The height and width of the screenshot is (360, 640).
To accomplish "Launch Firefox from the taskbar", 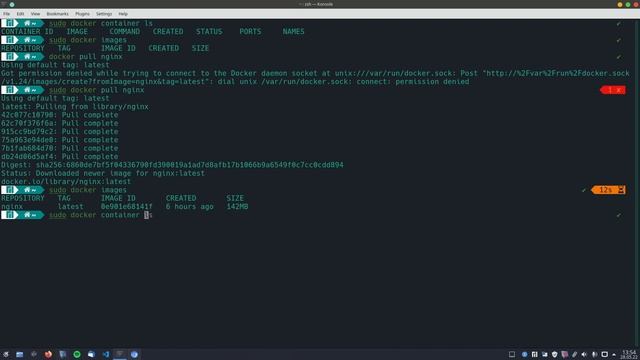I will click(48, 354).
